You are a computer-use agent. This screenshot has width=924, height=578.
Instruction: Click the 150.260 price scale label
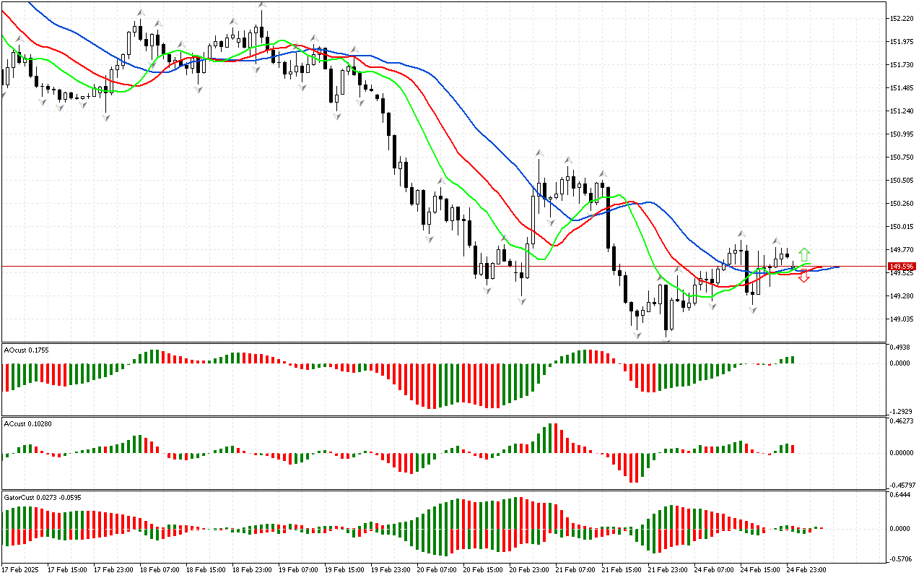[902, 204]
